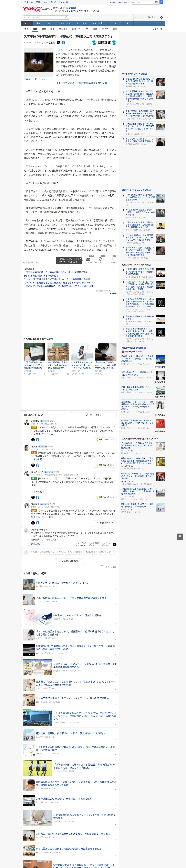Open the 538 comments count icon
Image resolution: width=186 pixels, height=868 pixels.
click(x=45, y=43)
